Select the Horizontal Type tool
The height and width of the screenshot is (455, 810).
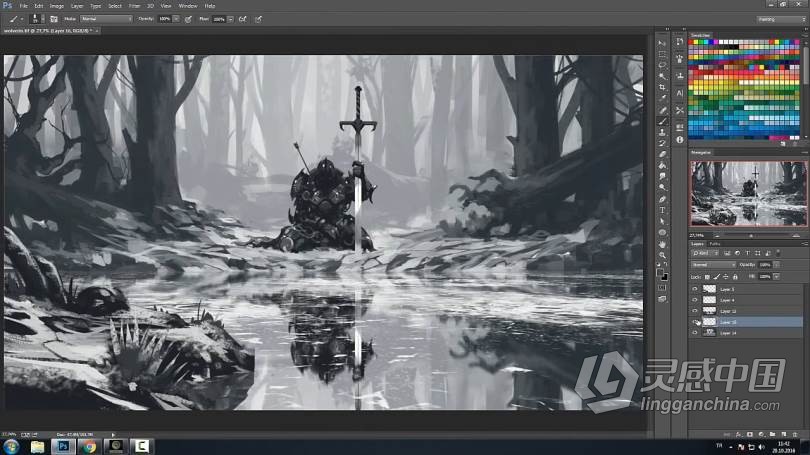pos(662,210)
